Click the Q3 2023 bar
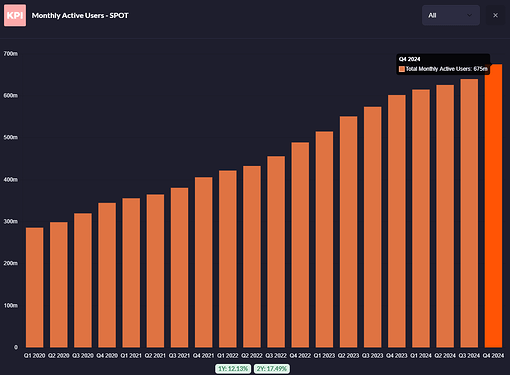510x375 pixels. coord(373,227)
